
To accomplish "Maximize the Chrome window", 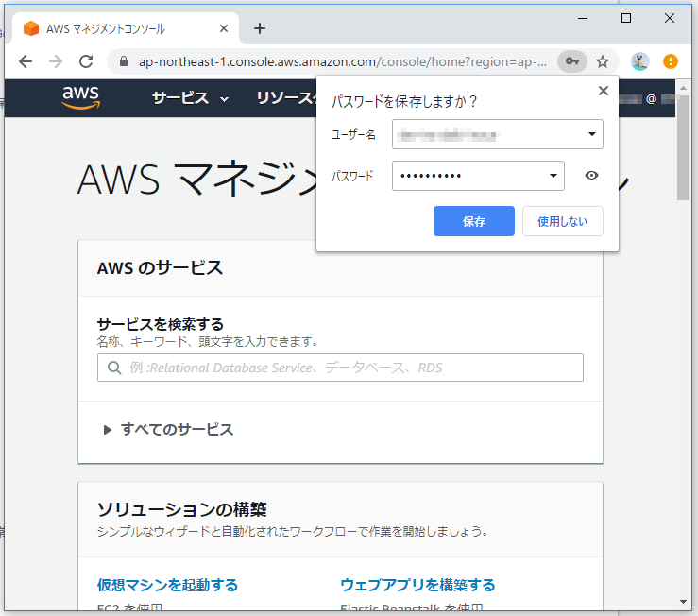I will tap(626, 18).
